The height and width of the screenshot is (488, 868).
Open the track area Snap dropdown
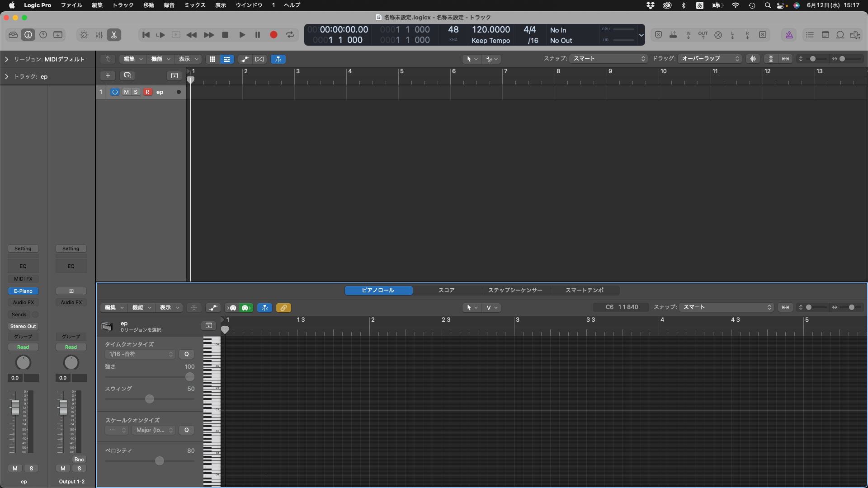tap(609, 59)
